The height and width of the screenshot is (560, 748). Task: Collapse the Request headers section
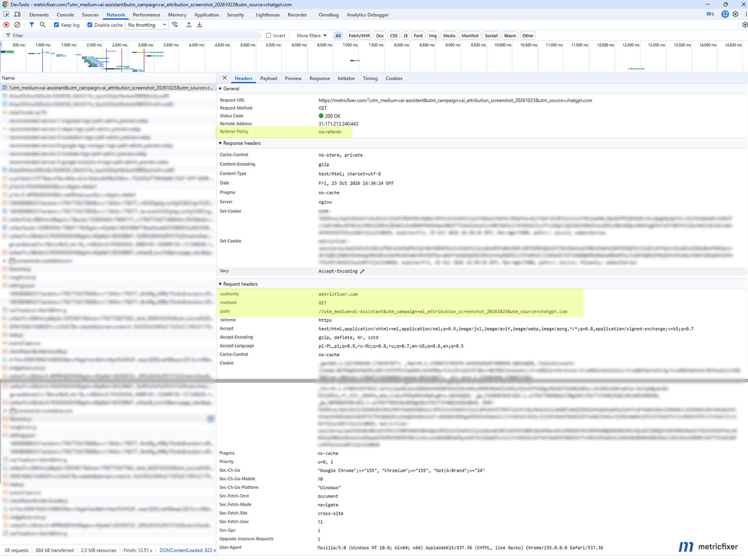[220, 284]
